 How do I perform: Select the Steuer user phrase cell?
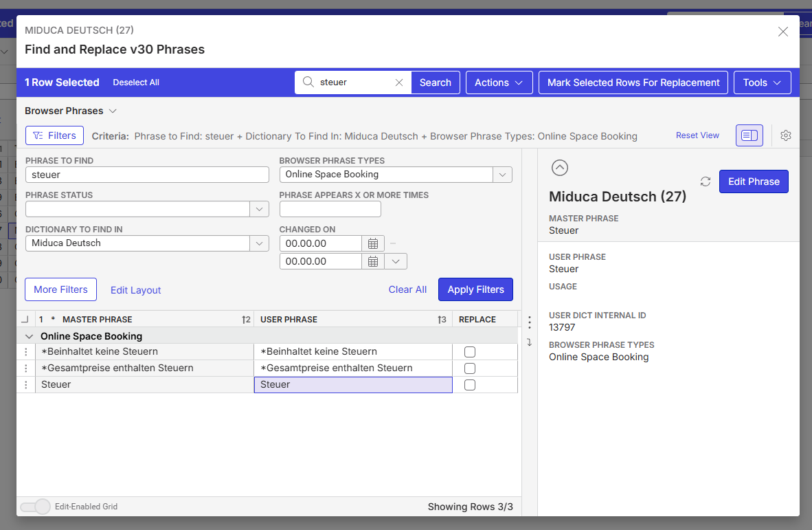pos(353,385)
